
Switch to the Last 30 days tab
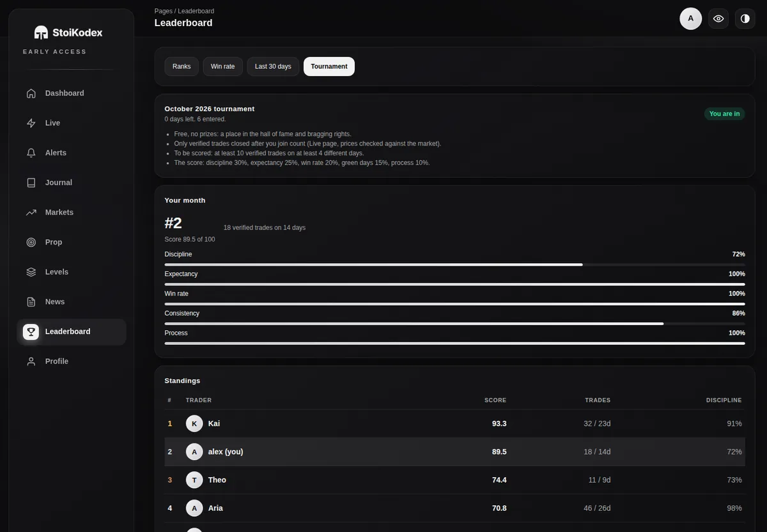(x=273, y=66)
